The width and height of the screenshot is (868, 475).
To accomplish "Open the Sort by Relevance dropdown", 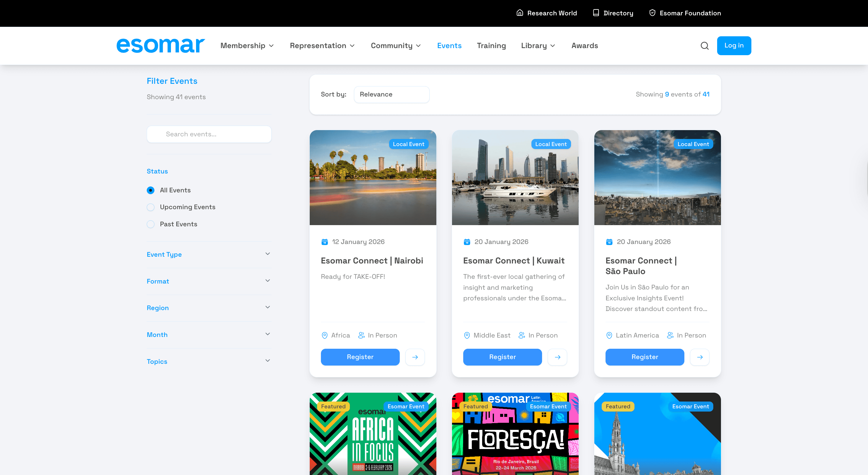I will (x=391, y=95).
